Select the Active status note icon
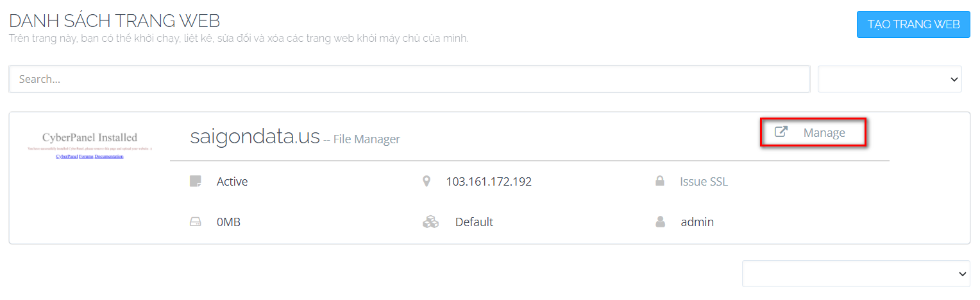The height and width of the screenshot is (300, 980). pyautogui.click(x=196, y=182)
